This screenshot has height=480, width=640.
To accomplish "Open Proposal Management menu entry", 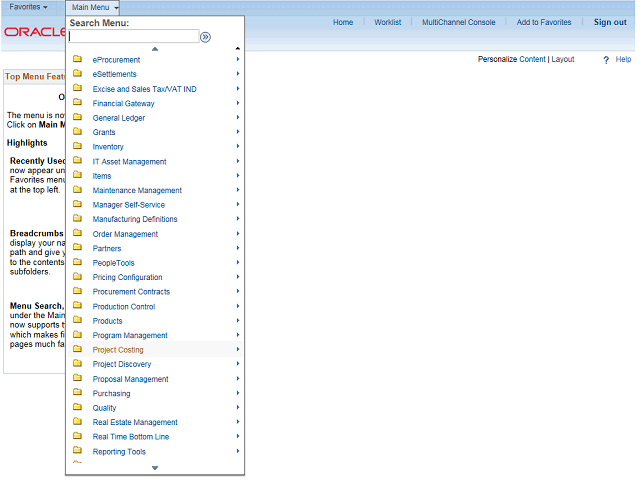I will [x=130, y=379].
